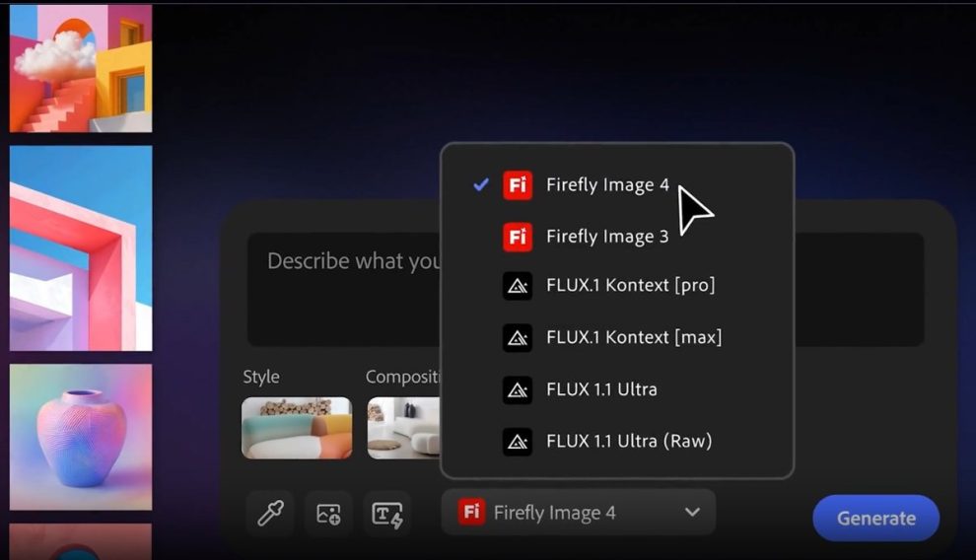Switch to the FLUX 1.1 Ultra model
Screen dimensions: 976x560
[601, 389]
